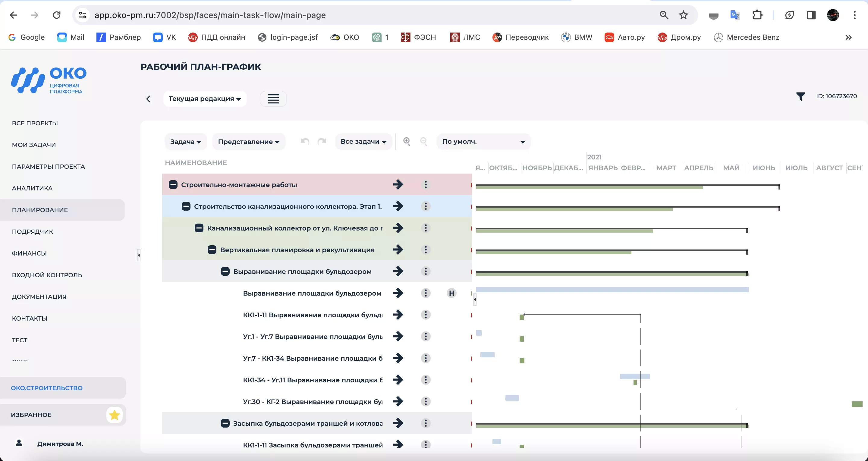Open the Все задачи filter dropdown
Viewport: 868px width, 461px height.
tap(363, 142)
